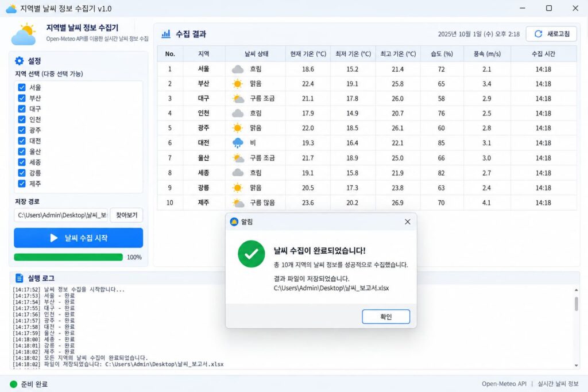Image resolution: width=588 pixels, height=392 pixels.
Task: Click the partly cloudy icon in 대구 row
Action: [x=238, y=99]
